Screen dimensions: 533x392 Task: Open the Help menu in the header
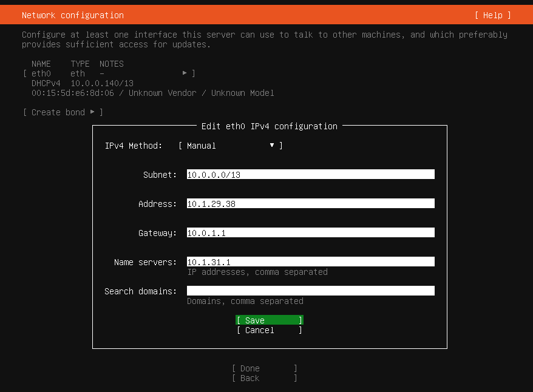click(x=492, y=15)
